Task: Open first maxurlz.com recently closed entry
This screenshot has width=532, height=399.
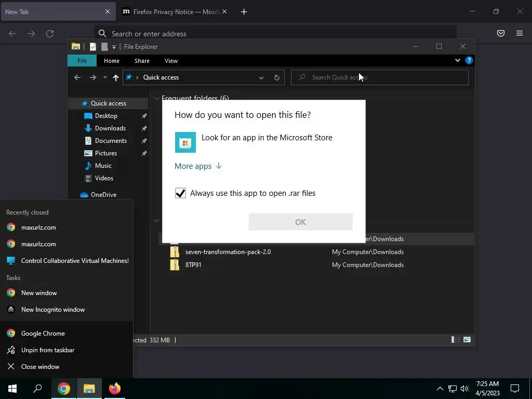Action: [x=66, y=228]
